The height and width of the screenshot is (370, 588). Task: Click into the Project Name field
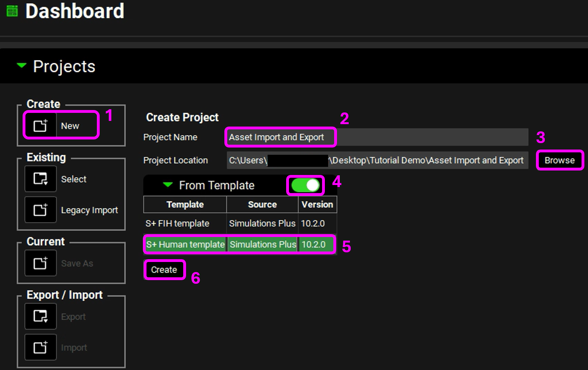pos(375,137)
